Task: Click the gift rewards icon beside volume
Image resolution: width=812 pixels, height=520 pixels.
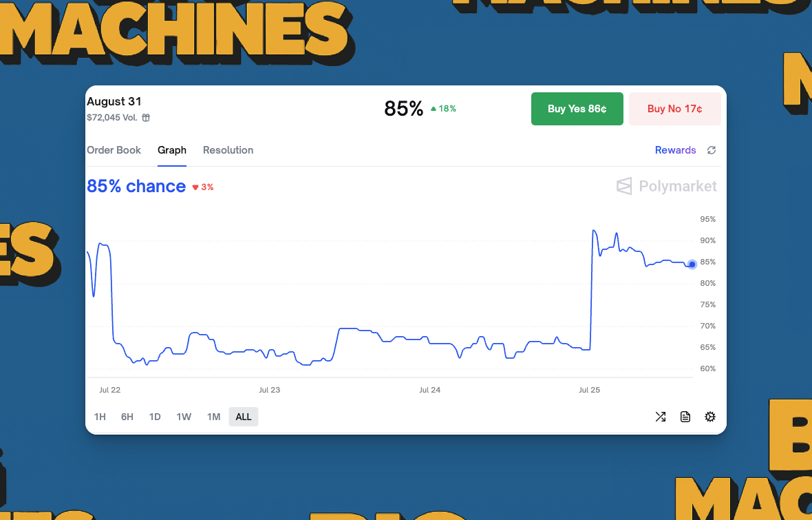Action: point(146,118)
